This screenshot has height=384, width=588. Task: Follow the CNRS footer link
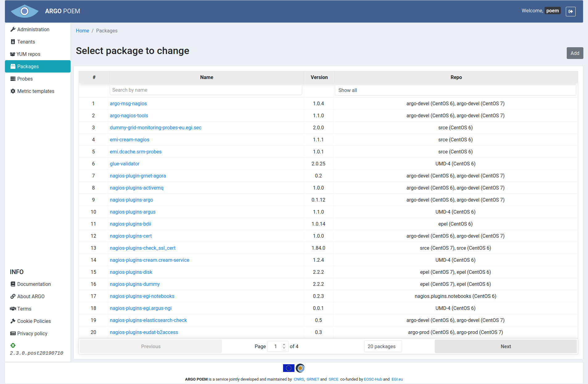click(x=299, y=379)
